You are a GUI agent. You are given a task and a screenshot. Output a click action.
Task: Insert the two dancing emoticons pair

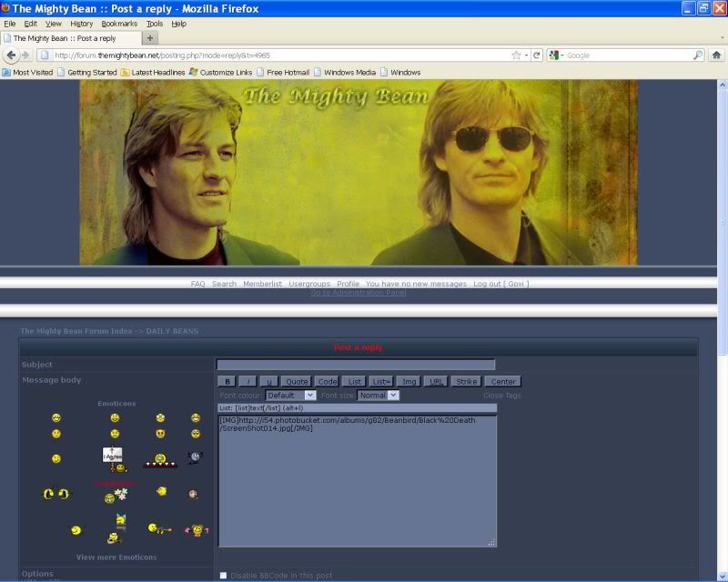56,494
